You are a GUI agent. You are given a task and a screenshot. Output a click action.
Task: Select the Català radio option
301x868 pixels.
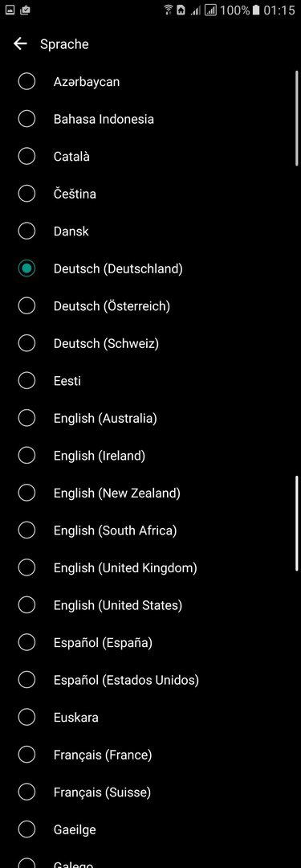pyautogui.click(x=26, y=156)
